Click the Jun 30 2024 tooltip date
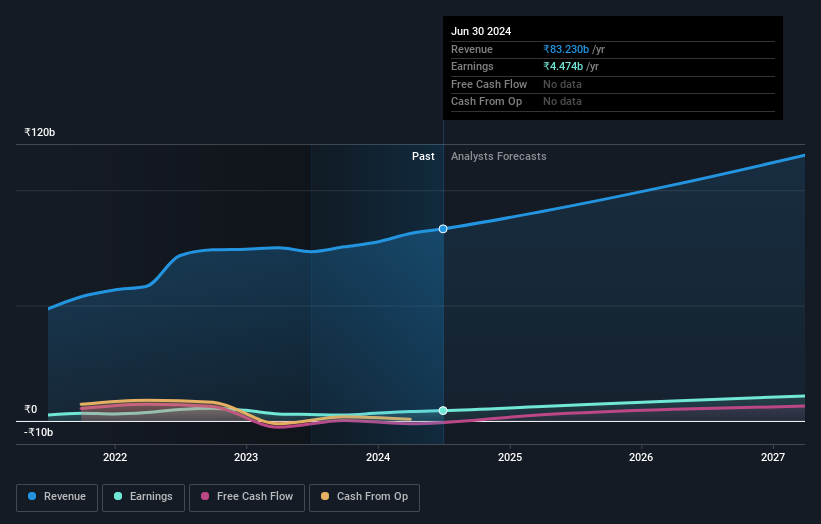The image size is (821, 524). [x=481, y=31]
